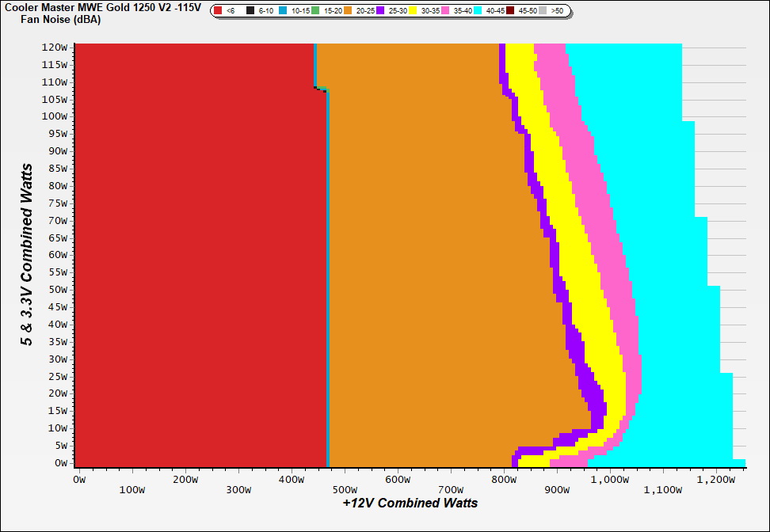Select the black 6-10 legend swatch
Screen dimensions: 770x532
click(x=251, y=11)
